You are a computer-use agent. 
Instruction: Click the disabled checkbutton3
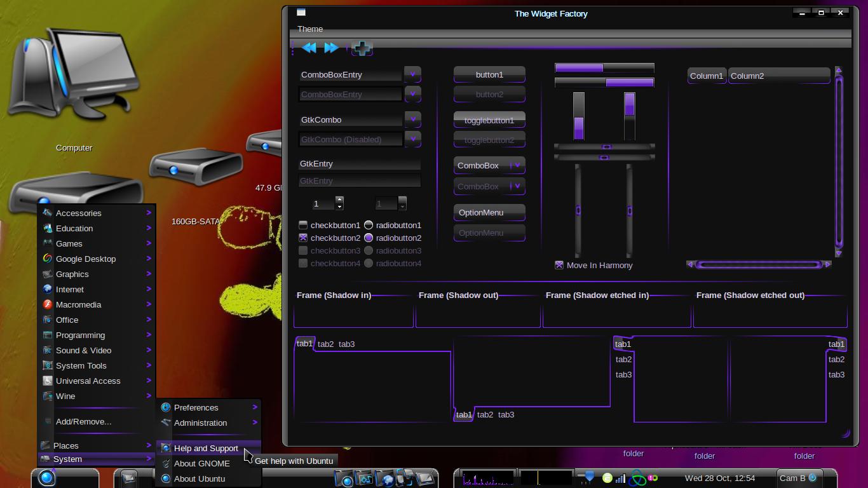(329, 250)
